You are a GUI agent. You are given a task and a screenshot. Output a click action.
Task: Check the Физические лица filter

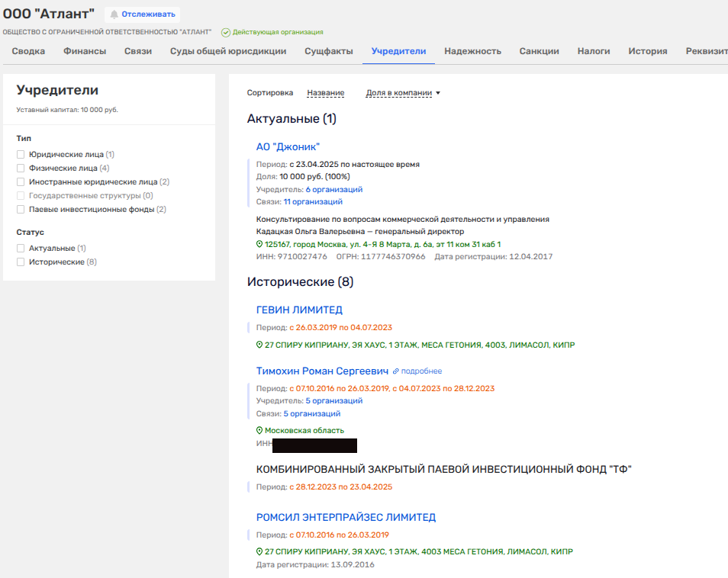(21, 169)
